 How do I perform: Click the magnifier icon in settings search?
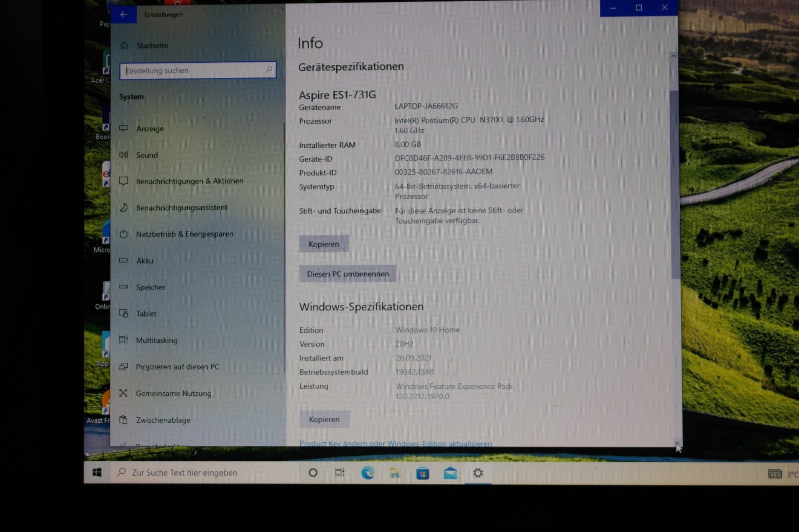(269, 70)
